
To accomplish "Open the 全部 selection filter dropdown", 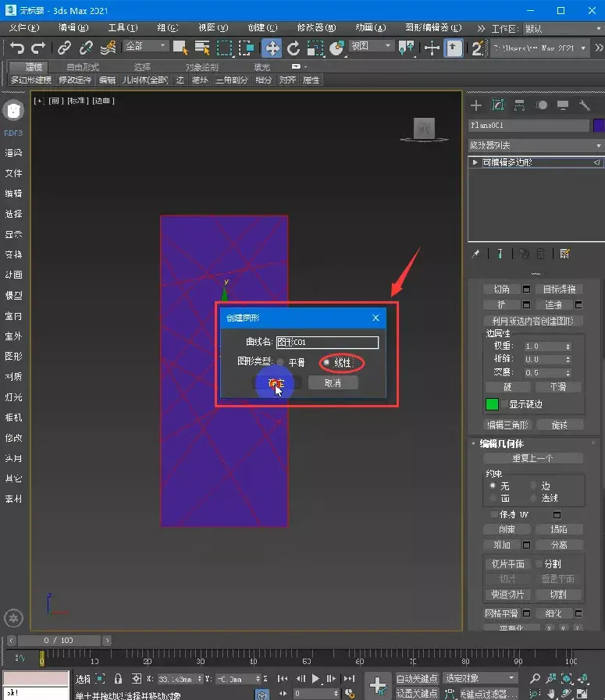I will [146, 47].
